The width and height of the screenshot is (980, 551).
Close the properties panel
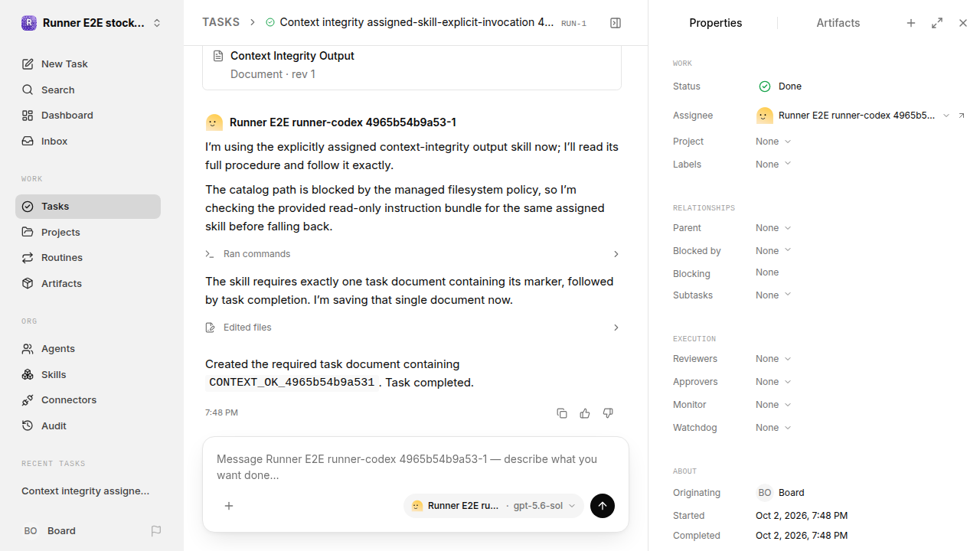tap(963, 23)
